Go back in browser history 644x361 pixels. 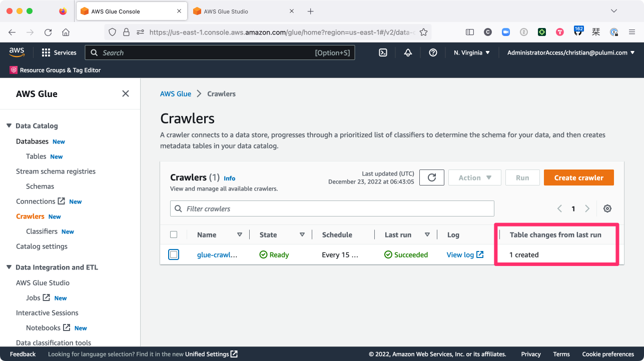[x=12, y=32]
